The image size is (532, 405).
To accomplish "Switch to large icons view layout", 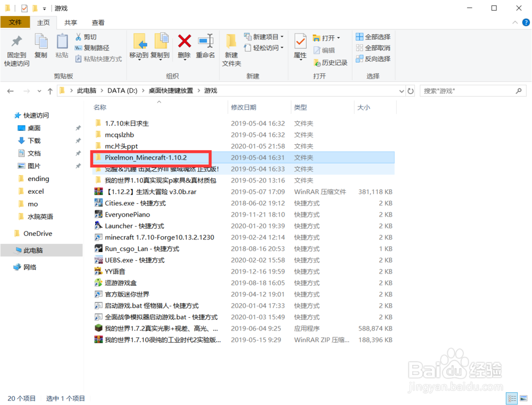I will [x=523, y=398].
